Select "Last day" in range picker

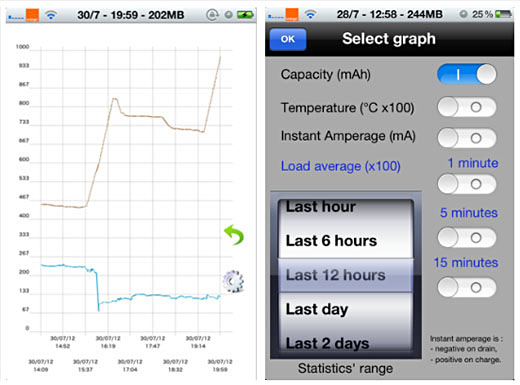click(346, 309)
